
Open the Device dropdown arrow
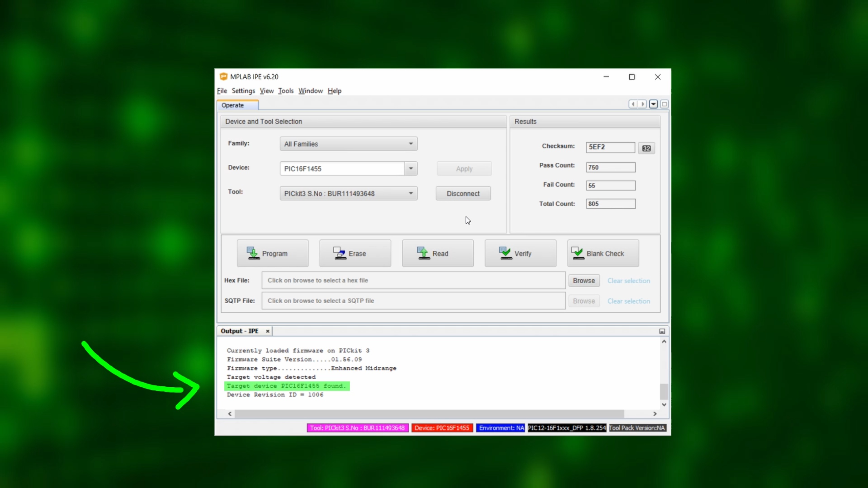(x=411, y=168)
